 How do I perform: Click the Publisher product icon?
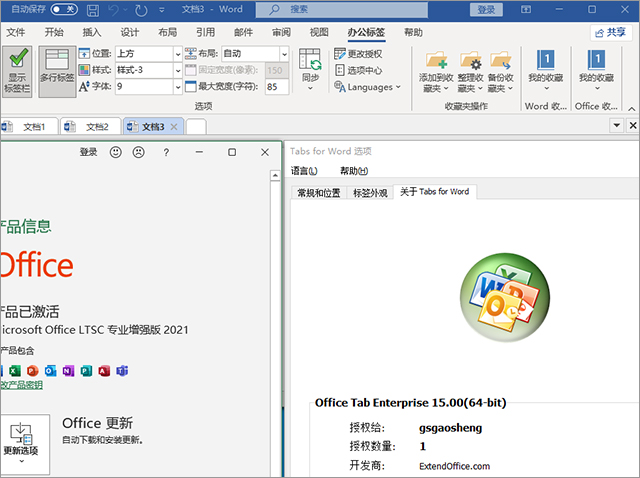[86, 371]
